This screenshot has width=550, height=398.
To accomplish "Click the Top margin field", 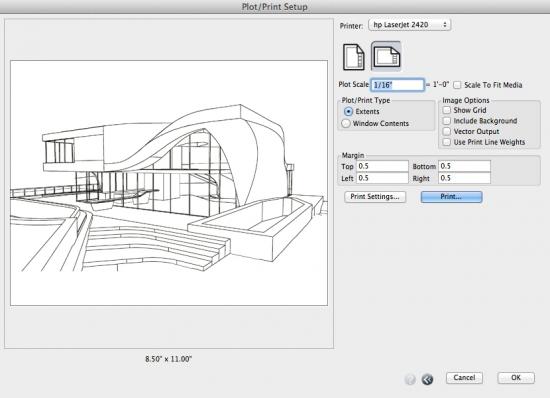I will pos(382,166).
